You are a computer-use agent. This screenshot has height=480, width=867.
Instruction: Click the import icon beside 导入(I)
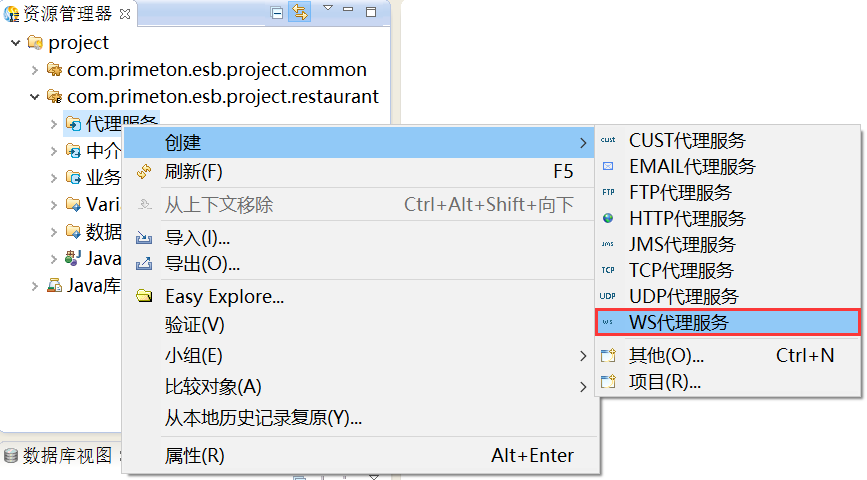144,238
